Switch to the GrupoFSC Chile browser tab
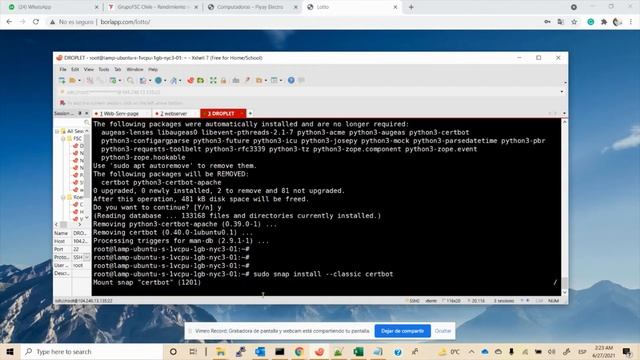640x360 pixels. [153, 7]
